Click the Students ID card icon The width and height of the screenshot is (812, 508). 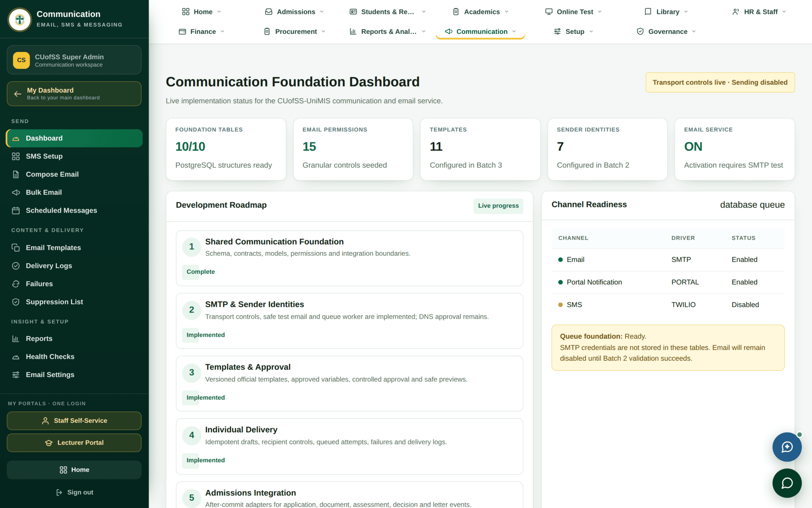[x=353, y=12]
